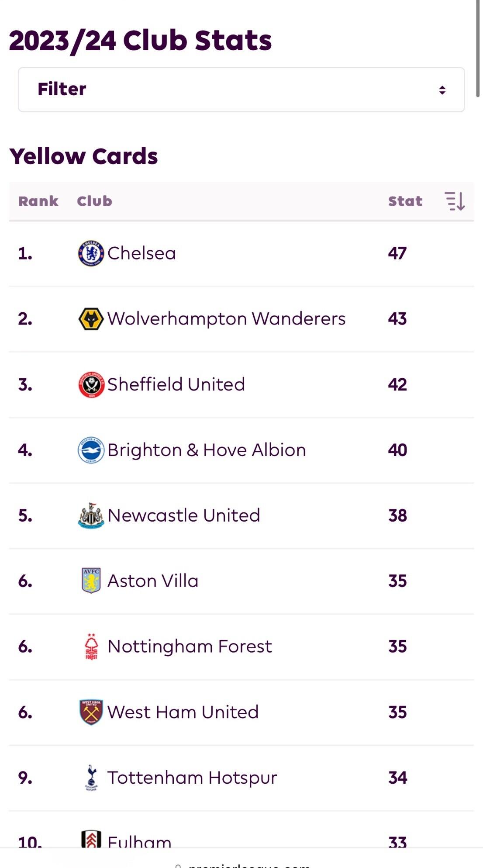Open the Tottenham Hotspur club link
The image size is (483, 868).
click(x=192, y=778)
